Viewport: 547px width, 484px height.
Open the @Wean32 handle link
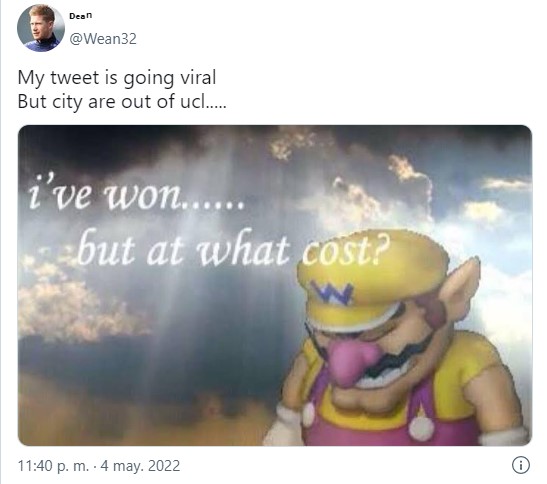103,38
